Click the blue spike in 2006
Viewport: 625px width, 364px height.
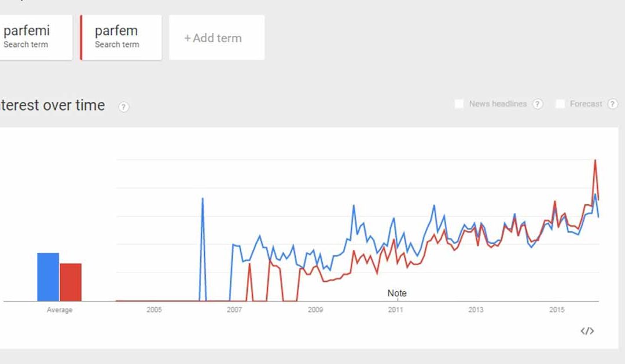[x=203, y=198]
